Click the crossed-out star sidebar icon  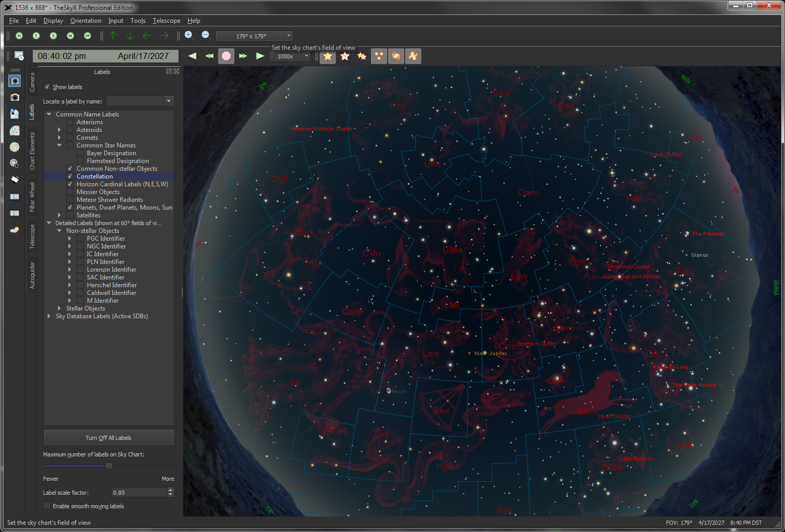pyautogui.click(x=14, y=147)
